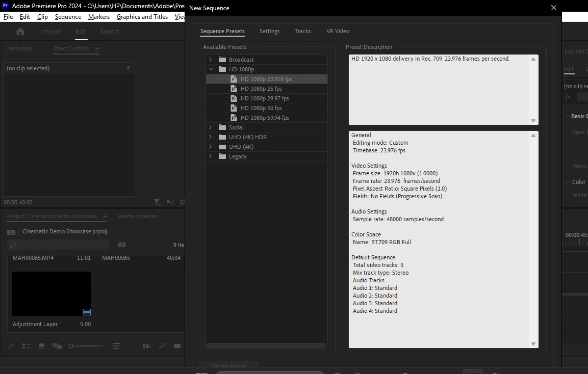
Task: Open the Metadata panel tab
Action: pos(19,49)
